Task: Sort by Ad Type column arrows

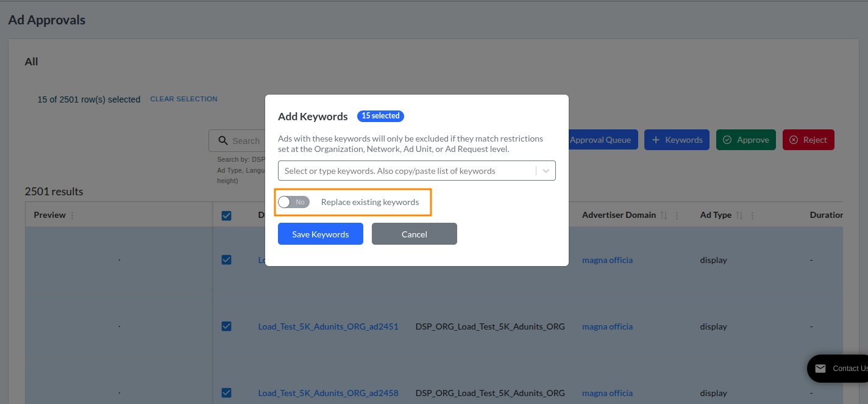Action: (x=740, y=215)
